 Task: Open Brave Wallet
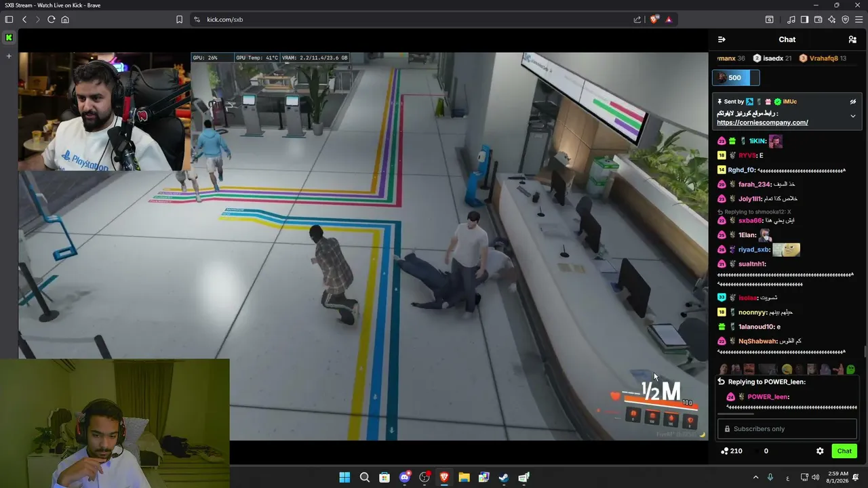pyautogui.click(x=818, y=20)
